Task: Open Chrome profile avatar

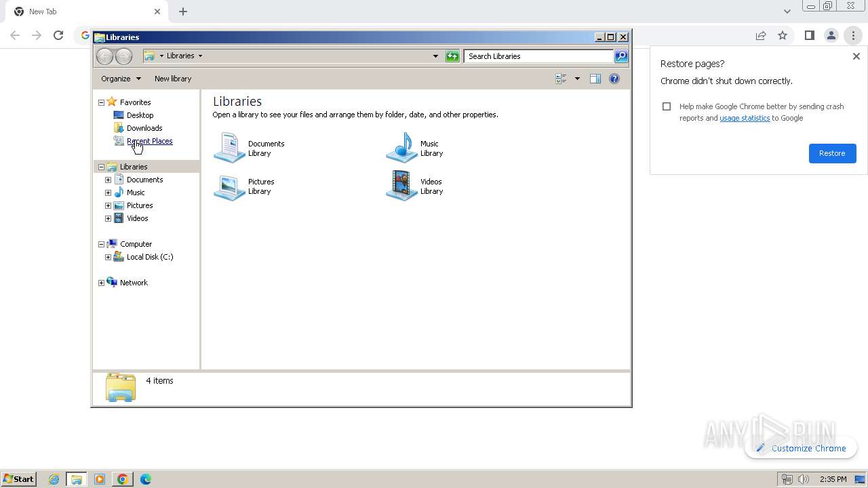Action: 831,35
